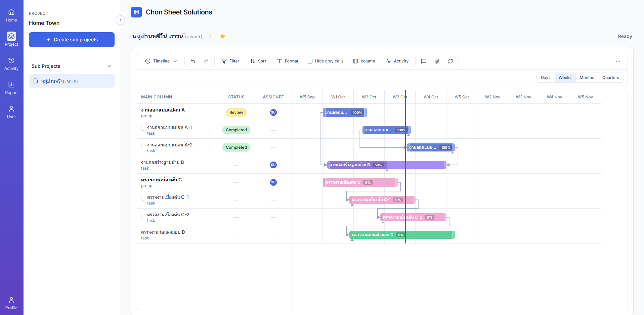Click the ตรวจงานเบื้องต้น C group row name
The width and height of the screenshot is (644, 315).
pyautogui.click(x=162, y=180)
